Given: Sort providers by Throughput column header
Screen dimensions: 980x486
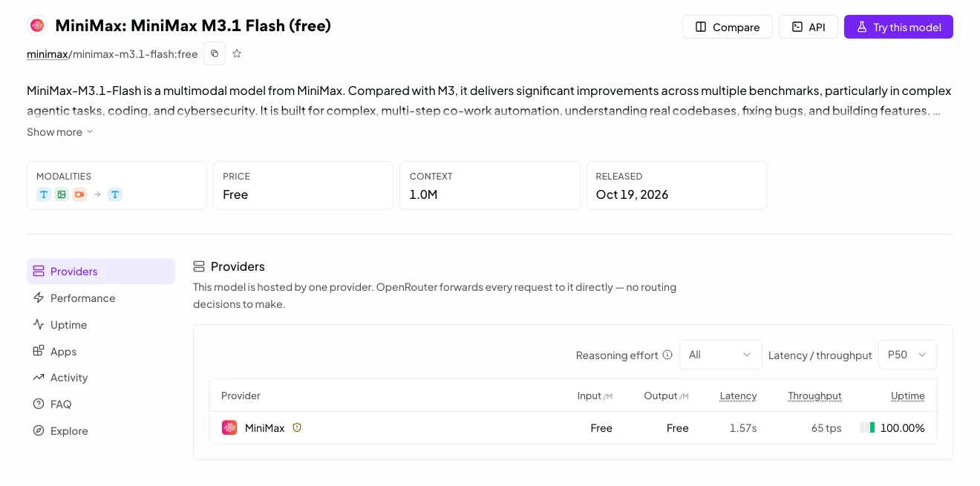Looking at the screenshot, I should pos(814,395).
